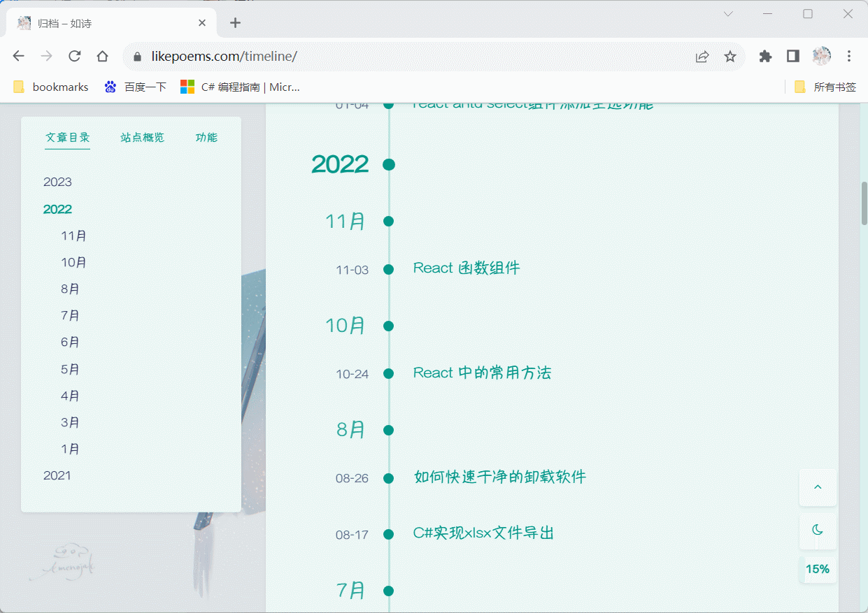The image size is (868, 613).
Task: Open the bookmarks folder
Action: click(51, 87)
